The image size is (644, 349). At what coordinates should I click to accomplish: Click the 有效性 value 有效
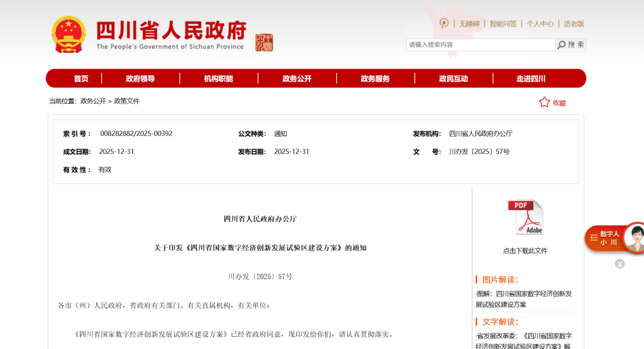click(x=105, y=170)
